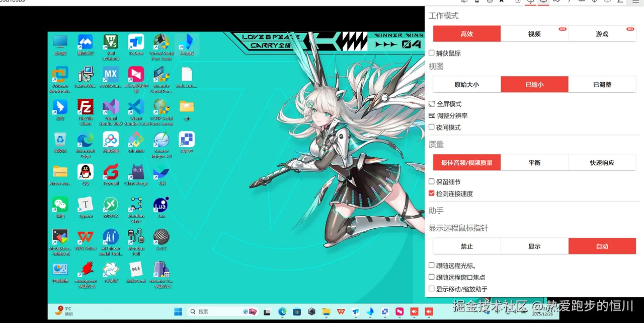The width and height of the screenshot is (644, 323).
Task: Open the 调整分辨率 option
Action: point(448,115)
